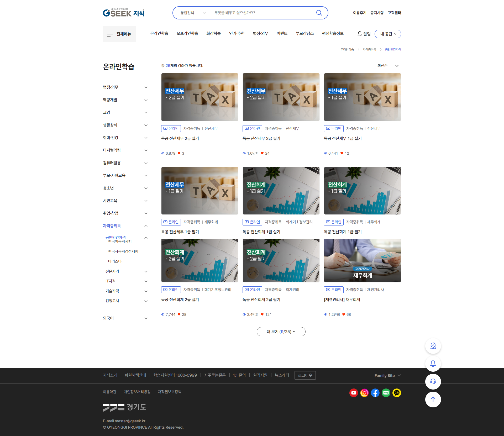Open the Facebook icon in footer
The height and width of the screenshot is (436, 504).
tap(375, 393)
